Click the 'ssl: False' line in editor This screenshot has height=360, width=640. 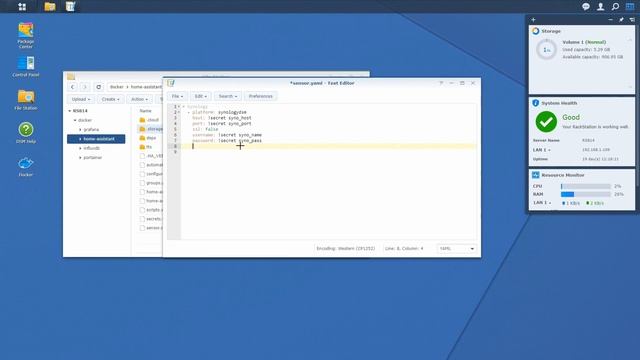205,129
